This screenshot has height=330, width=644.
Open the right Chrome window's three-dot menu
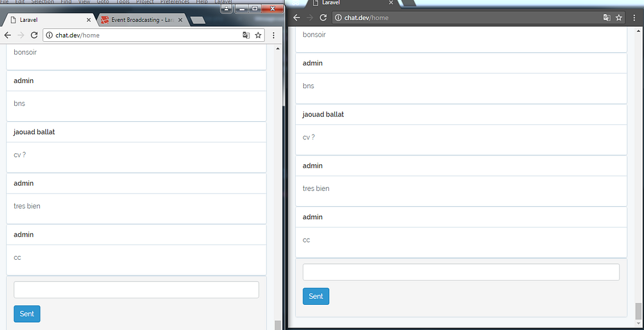[634, 17]
